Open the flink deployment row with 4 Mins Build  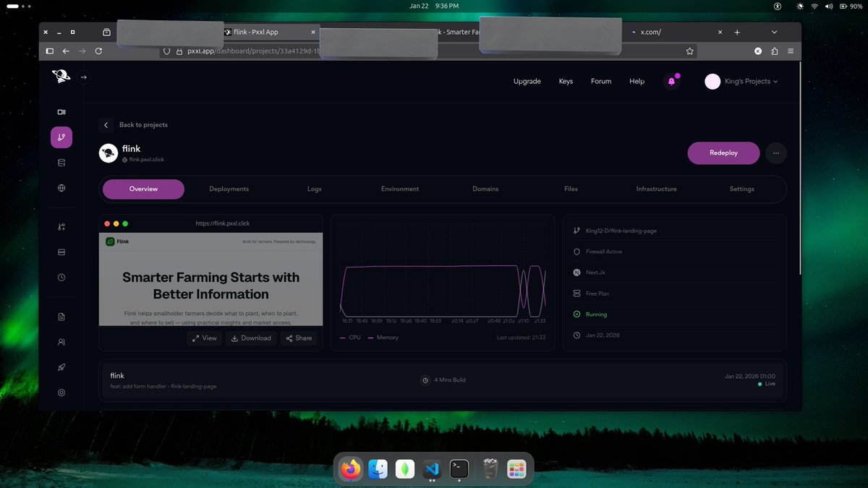pos(443,380)
